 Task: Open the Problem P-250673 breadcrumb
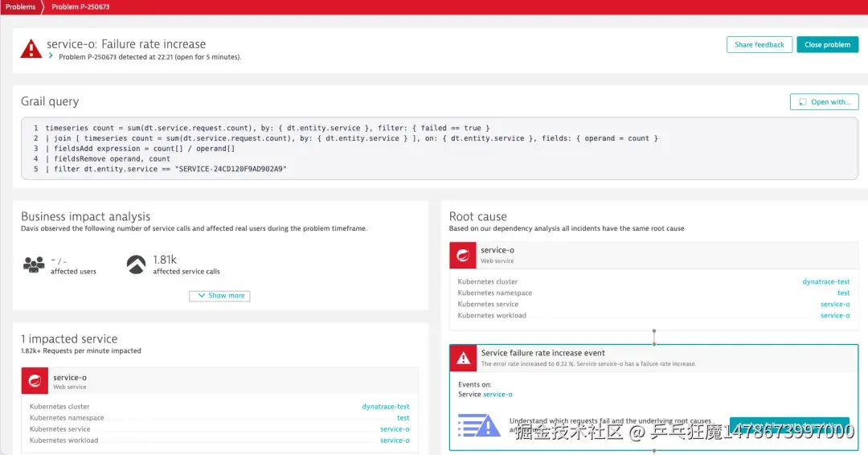pyautogui.click(x=80, y=6)
